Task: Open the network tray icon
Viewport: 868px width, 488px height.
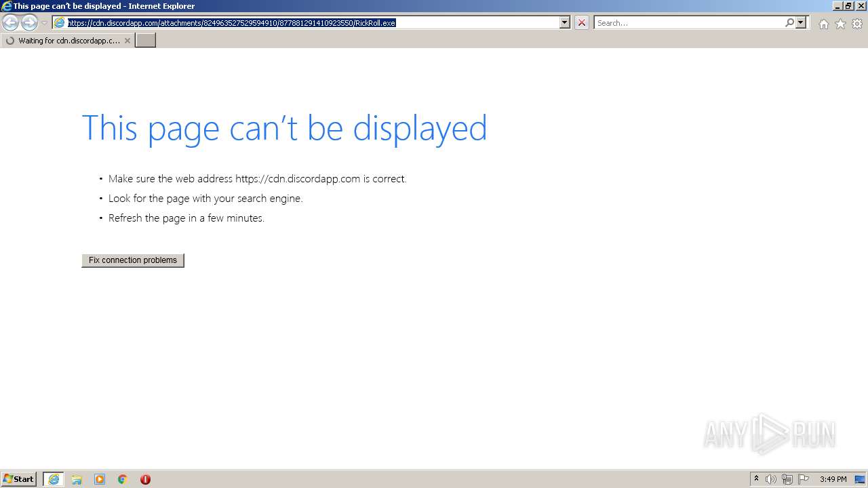Action: coord(787,479)
